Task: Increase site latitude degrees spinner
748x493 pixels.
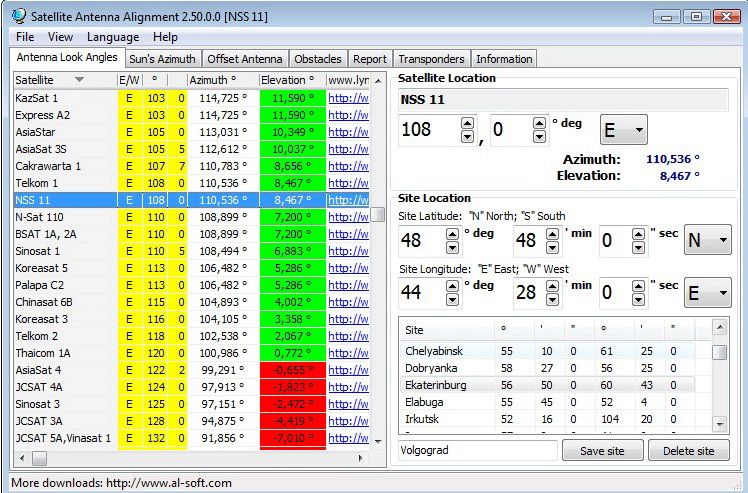Action: (450, 233)
